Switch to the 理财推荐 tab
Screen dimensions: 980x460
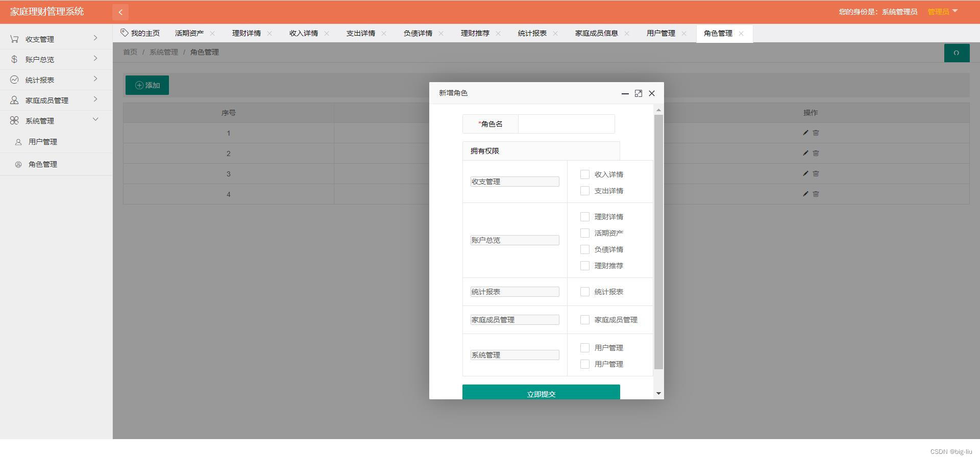point(475,33)
